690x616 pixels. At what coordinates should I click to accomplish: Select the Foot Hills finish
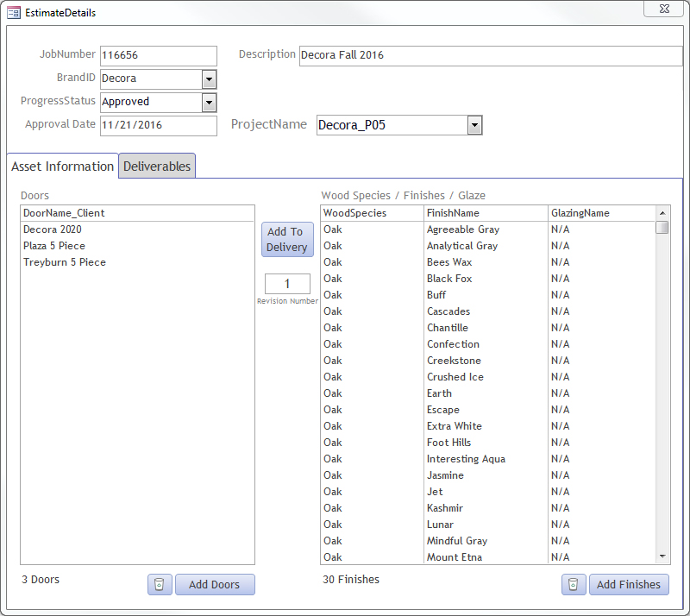(x=488, y=442)
